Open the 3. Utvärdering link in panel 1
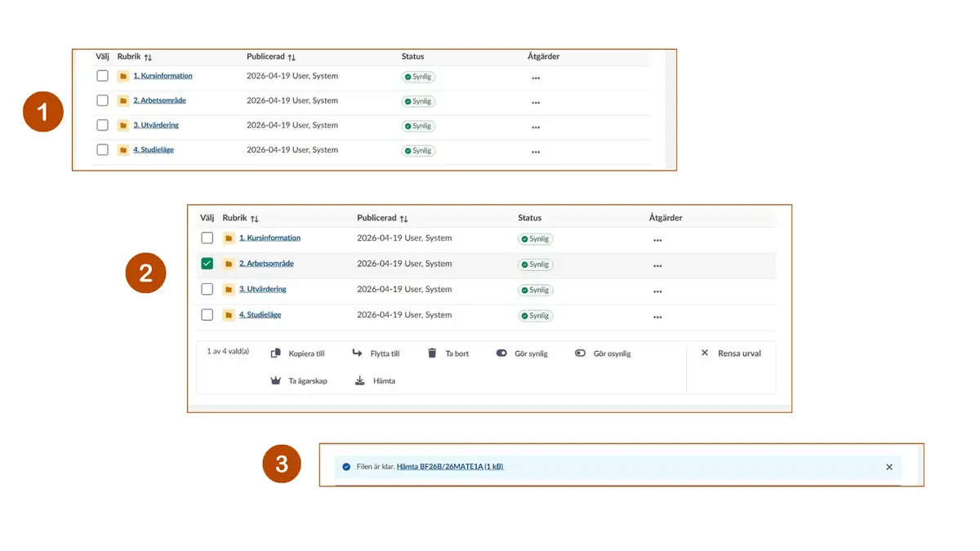980x551 pixels. pyautogui.click(x=156, y=125)
